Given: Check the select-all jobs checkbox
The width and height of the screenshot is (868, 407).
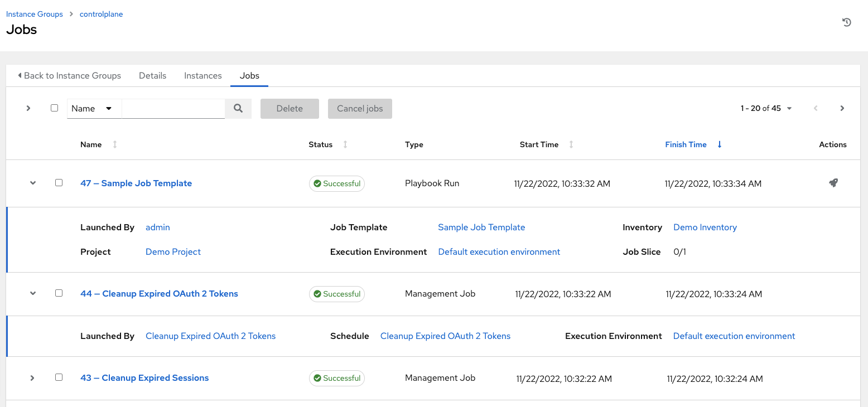Looking at the screenshot, I should [x=54, y=108].
